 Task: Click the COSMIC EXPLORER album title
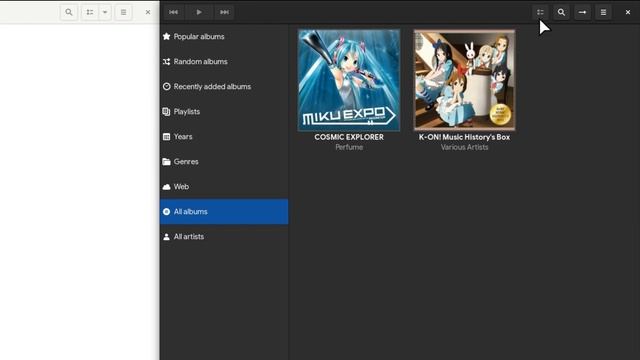(349, 137)
